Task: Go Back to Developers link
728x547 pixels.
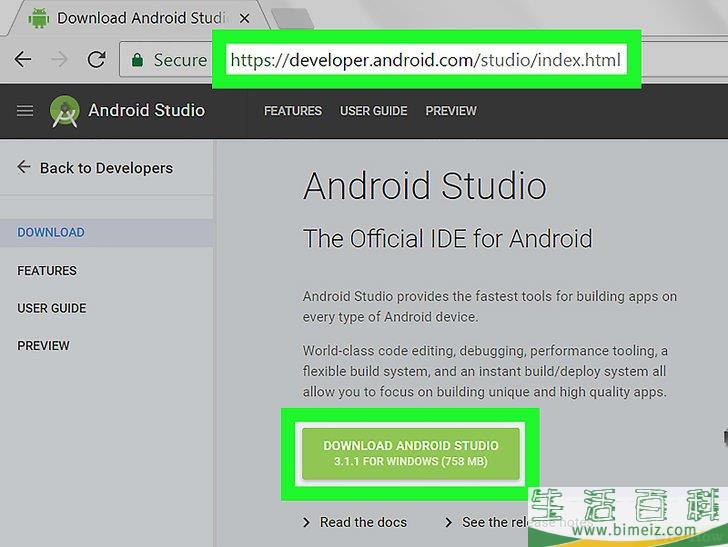Action: tap(106, 168)
